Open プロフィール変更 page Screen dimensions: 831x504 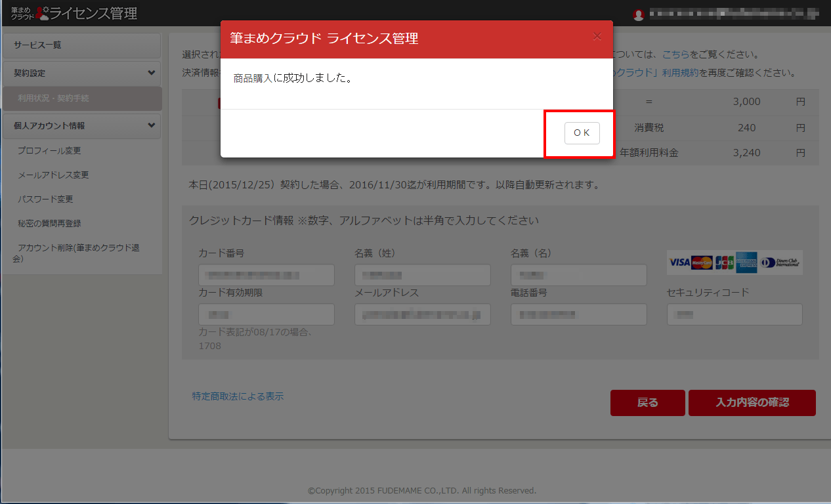(x=49, y=151)
